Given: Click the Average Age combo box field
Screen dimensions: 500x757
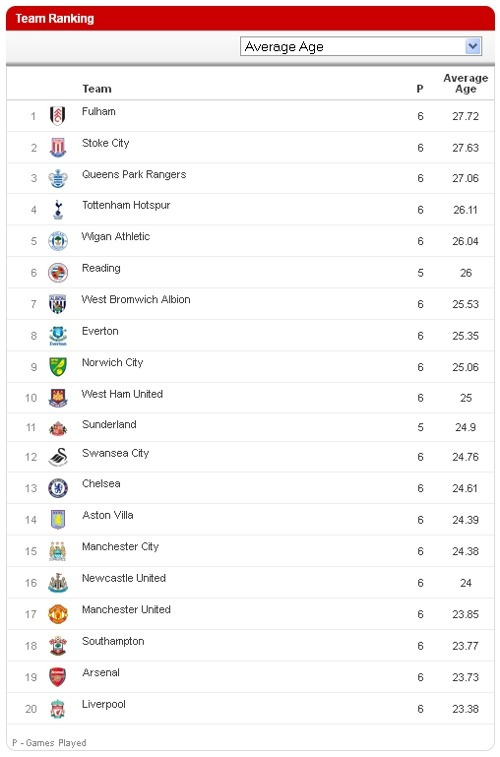Looking at the screenshot, I should pyautogui.click(x=361, y=46).
